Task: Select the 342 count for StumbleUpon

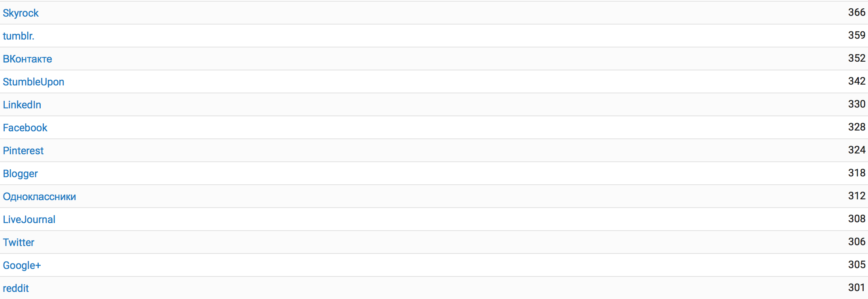Action: [857, 81]
